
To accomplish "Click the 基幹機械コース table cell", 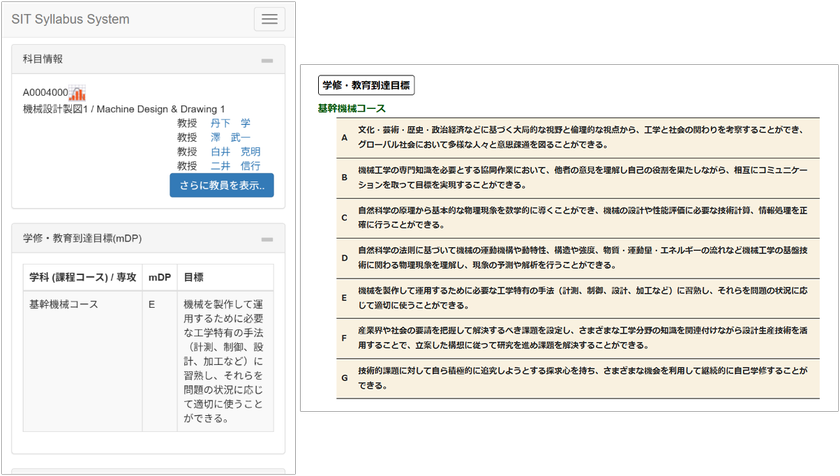I will [82, 361].
